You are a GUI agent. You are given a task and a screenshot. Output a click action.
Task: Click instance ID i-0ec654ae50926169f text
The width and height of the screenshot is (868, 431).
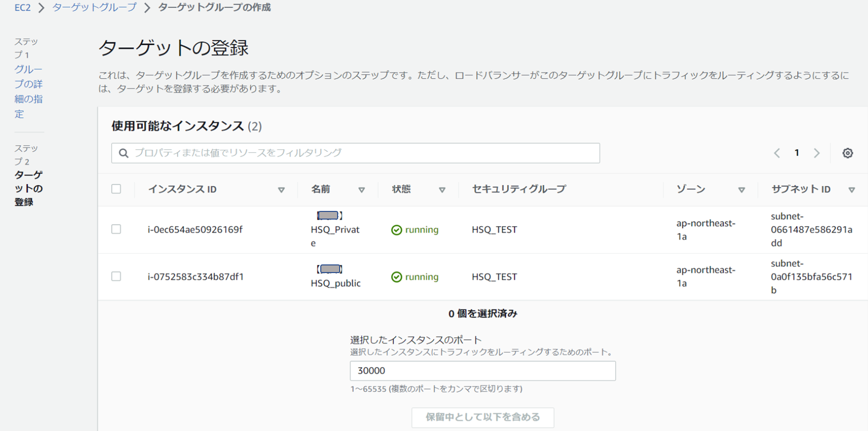pos(195,230)
